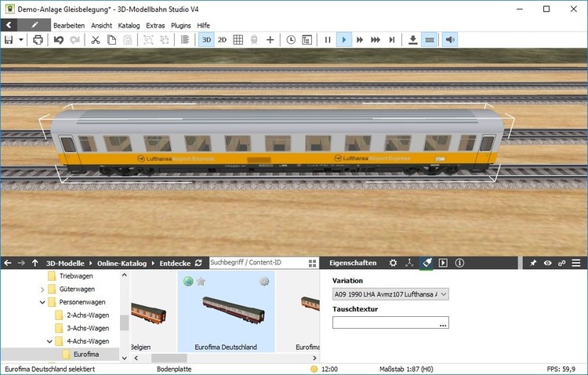
Task: Click the download place-on-ground icon
Action: (413, 40)
